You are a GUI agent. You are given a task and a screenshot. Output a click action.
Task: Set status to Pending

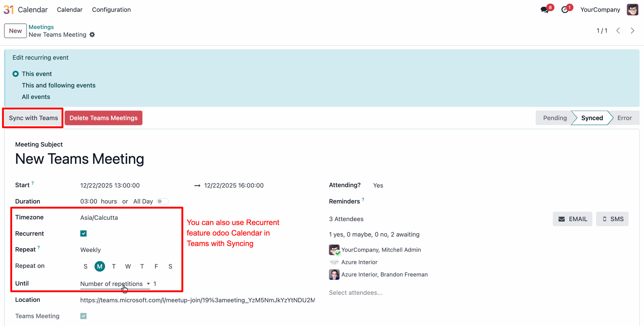555,118
